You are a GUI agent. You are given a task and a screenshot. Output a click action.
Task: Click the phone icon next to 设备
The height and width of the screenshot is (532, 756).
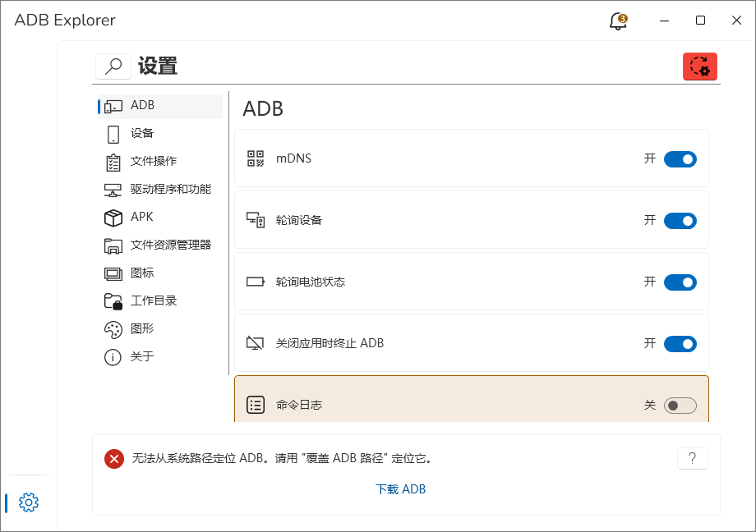click(x=113, y=134)
